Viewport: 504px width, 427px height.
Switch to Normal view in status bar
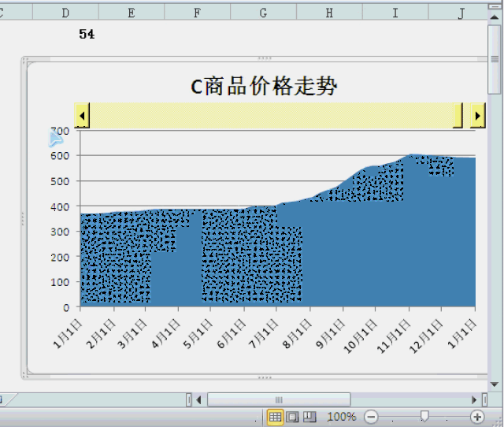click(x=275, y=417)
